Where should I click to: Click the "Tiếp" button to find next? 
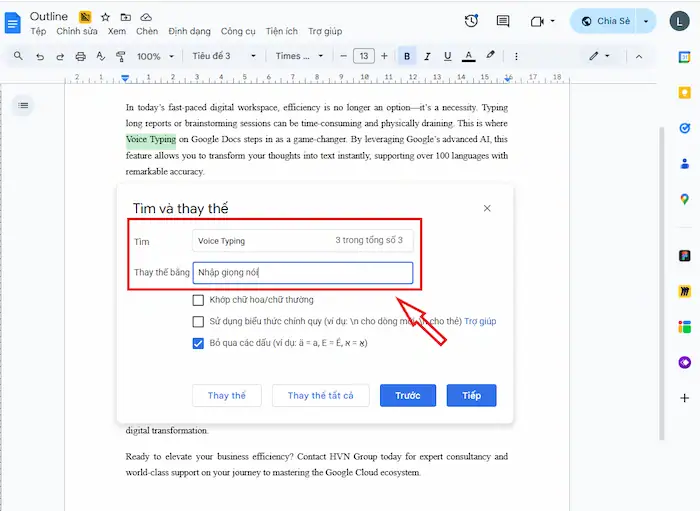click(x=471, y=396)
